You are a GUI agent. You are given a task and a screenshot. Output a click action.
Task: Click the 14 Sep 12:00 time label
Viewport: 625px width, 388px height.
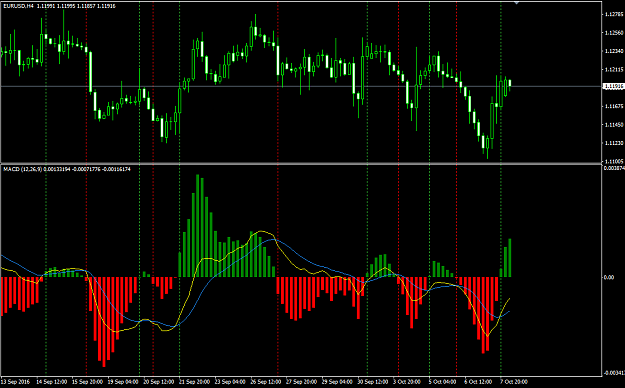click(x=51, y=382)
